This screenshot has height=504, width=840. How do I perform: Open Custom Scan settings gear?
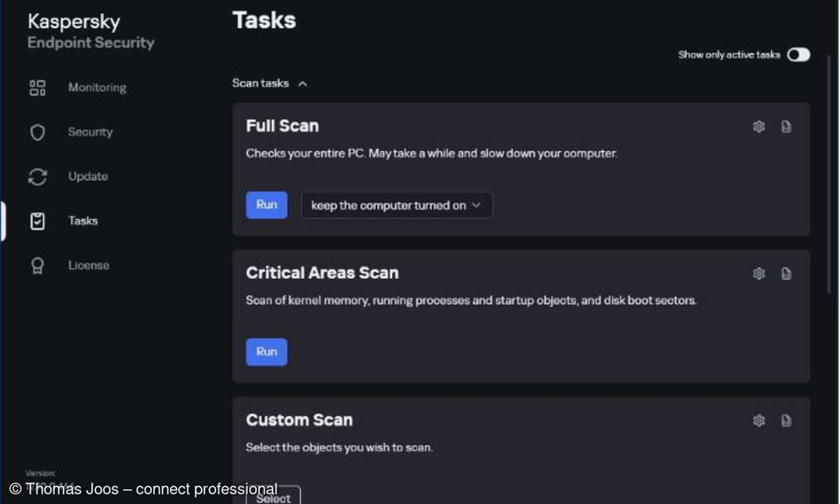pos(759,421)
